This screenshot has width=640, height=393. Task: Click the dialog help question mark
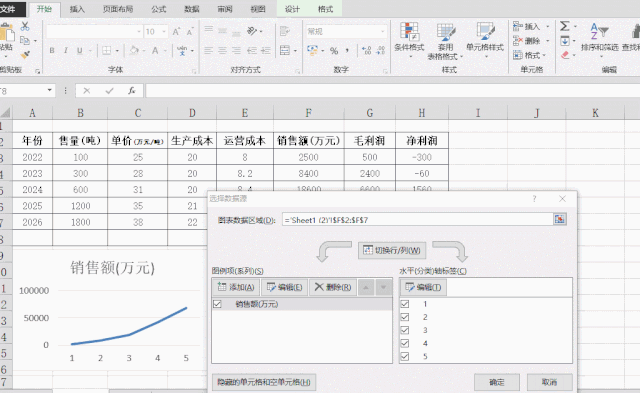(534, 199)
